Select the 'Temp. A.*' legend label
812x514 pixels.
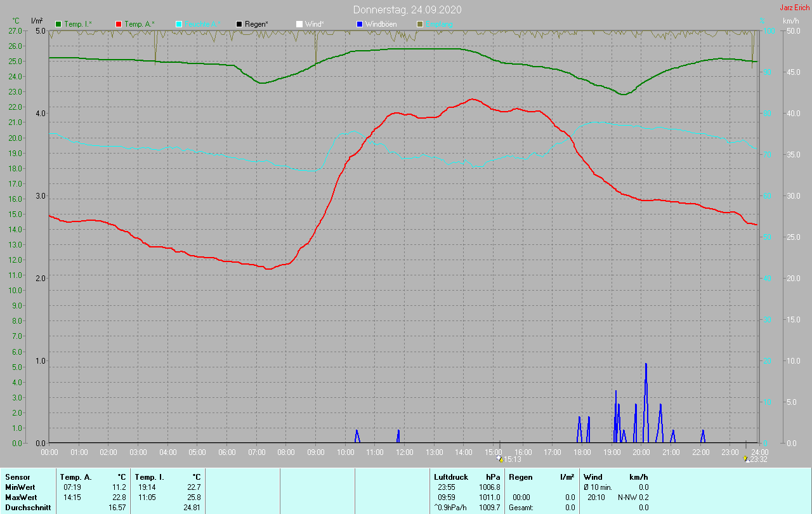pyautogui.click(x=140, y=24)
